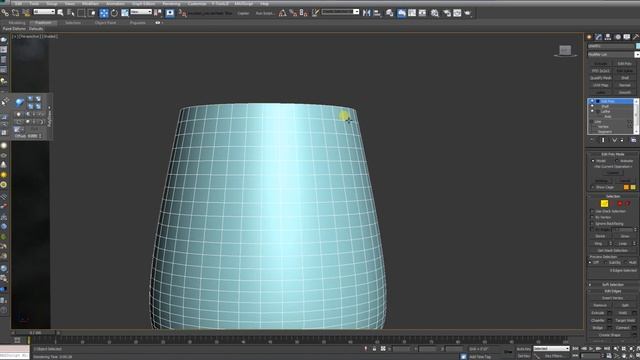This screenshot has width=640, height=360.
Task: Open the Utilities command panel tab
Action: 636,37
